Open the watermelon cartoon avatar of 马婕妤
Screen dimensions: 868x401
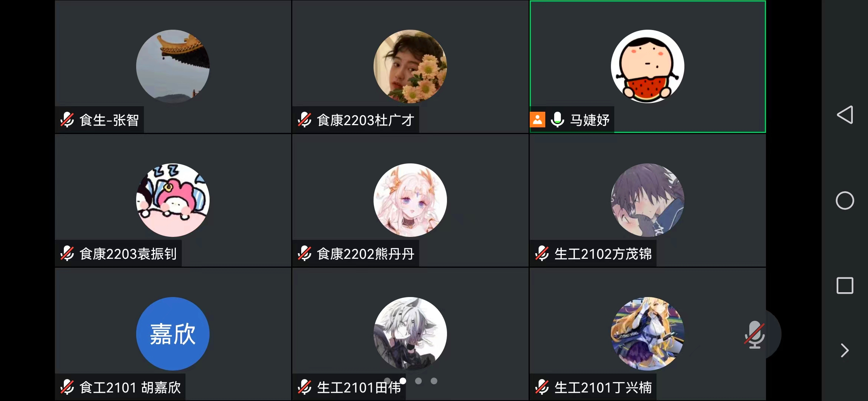tap(648, 66)
